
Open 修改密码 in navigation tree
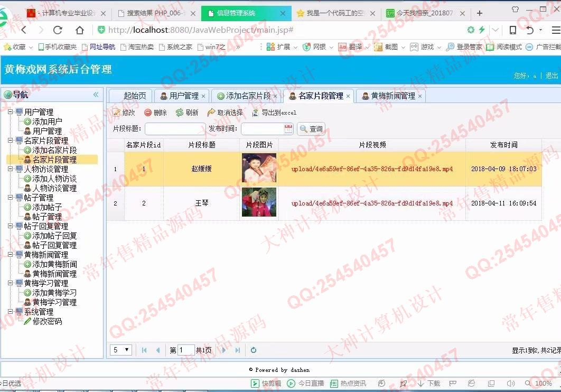click(47, 321)
